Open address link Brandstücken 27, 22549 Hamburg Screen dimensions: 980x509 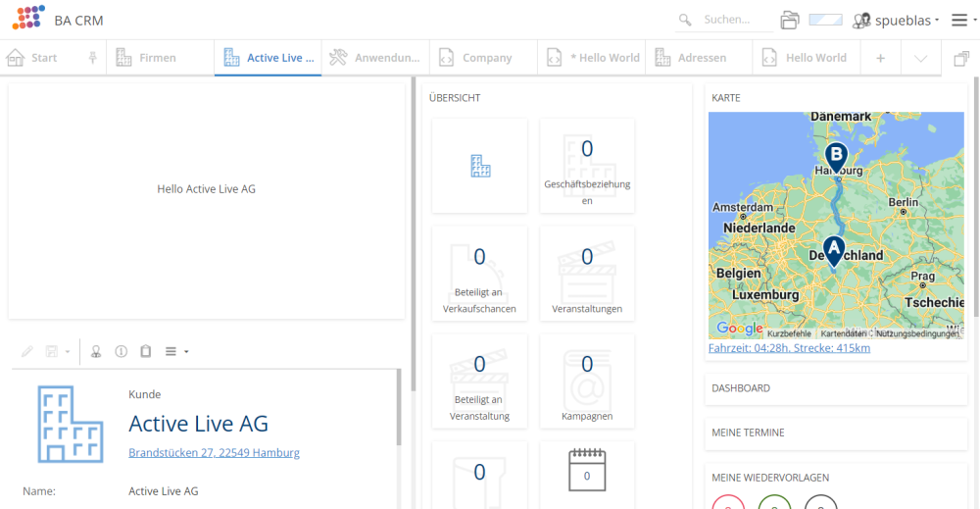click(x=214, y=453)
